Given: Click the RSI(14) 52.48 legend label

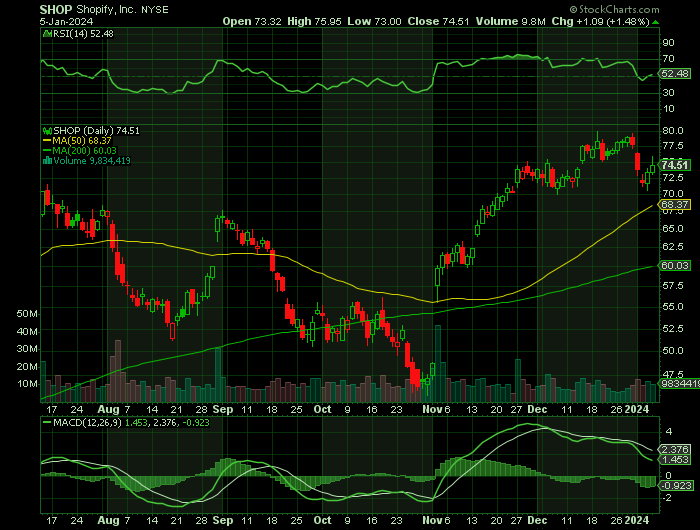Looking at the screenshot, I should point(78,33).
